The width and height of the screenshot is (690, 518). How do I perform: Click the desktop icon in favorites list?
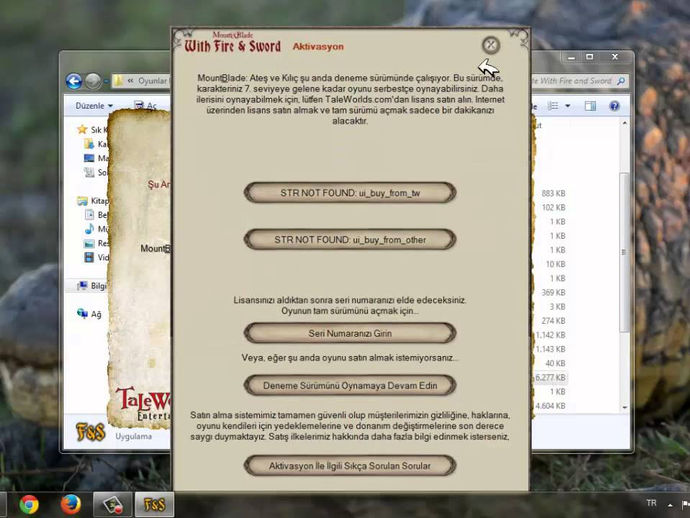coord(89,158)
